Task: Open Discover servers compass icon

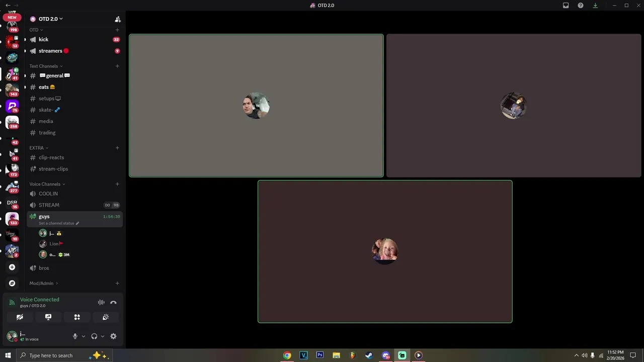Action: pyautogui.click(x=12, y=283)
